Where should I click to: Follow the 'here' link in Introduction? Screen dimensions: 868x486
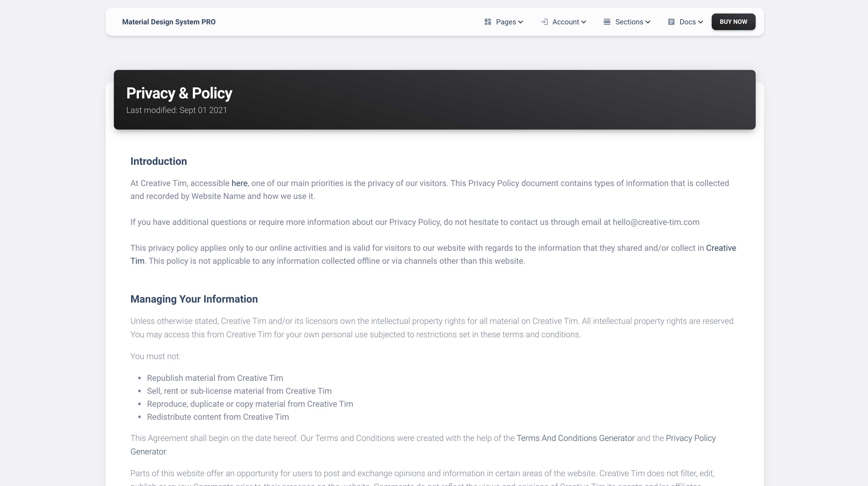[x=239, y=183]
